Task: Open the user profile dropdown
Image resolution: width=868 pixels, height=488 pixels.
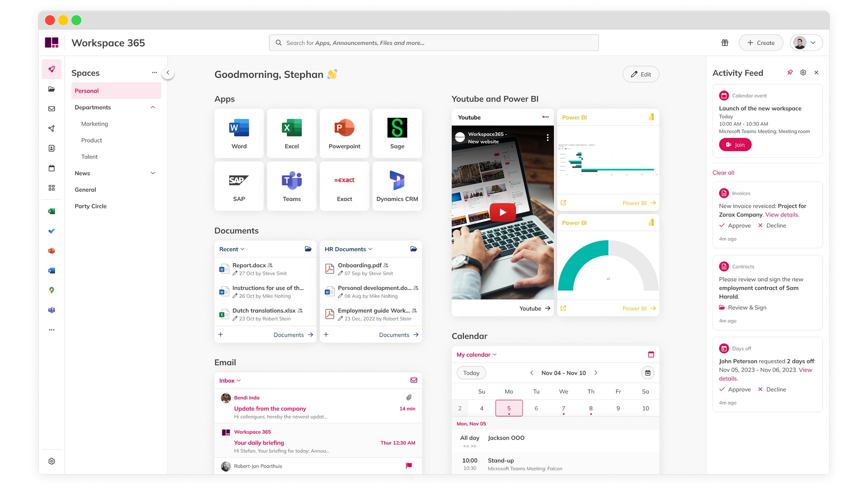Action: click(806, 42)
